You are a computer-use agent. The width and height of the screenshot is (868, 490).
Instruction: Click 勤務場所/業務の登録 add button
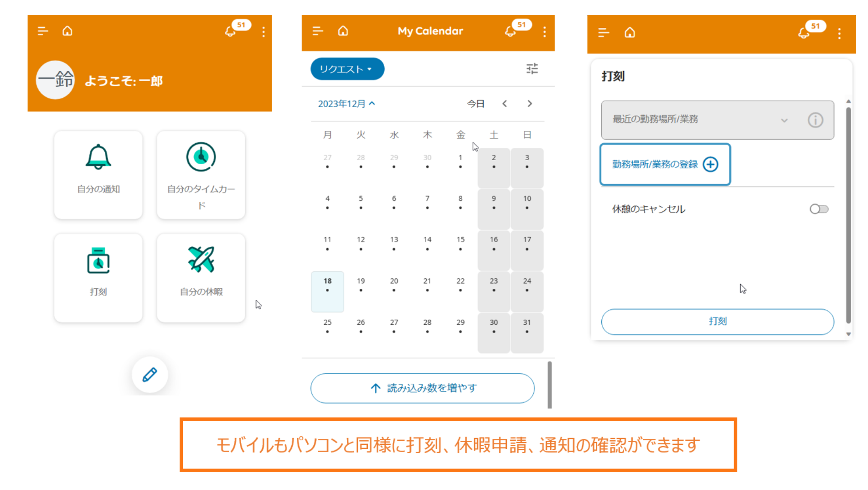pyautogui.click(x=665, y=164)
